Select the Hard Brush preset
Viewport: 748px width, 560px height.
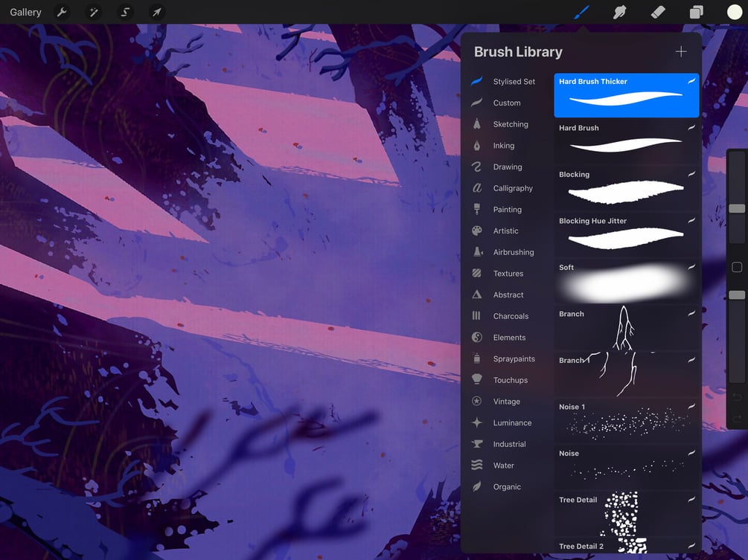click(627, 141)
